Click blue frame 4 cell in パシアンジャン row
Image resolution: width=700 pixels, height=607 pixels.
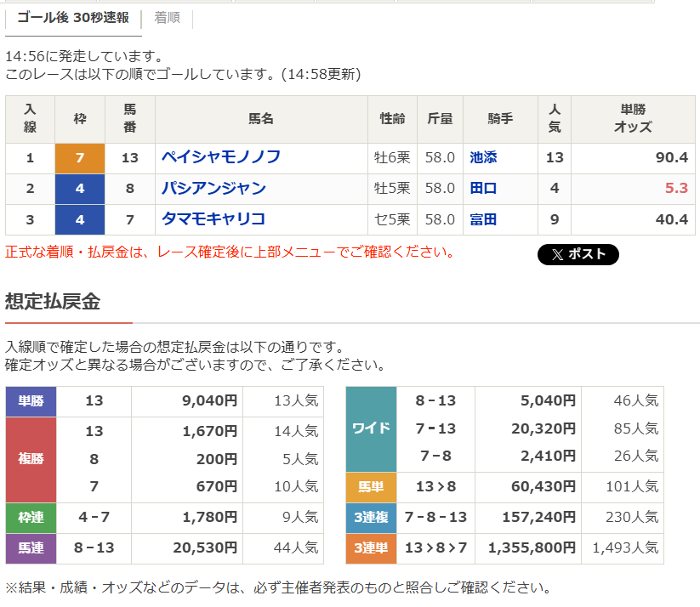tap(80, 189)
